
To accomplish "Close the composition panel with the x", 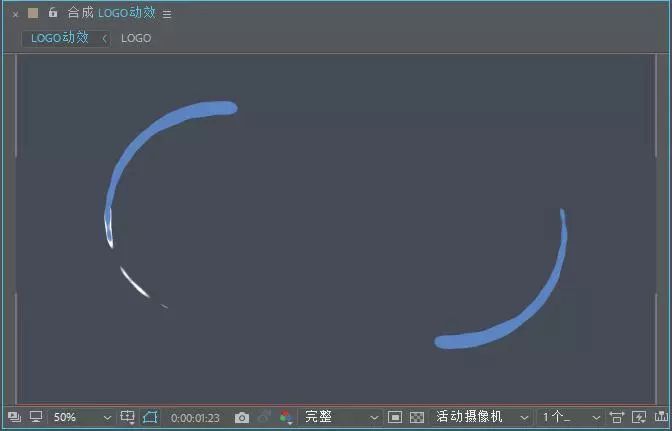I will point(15,14).
